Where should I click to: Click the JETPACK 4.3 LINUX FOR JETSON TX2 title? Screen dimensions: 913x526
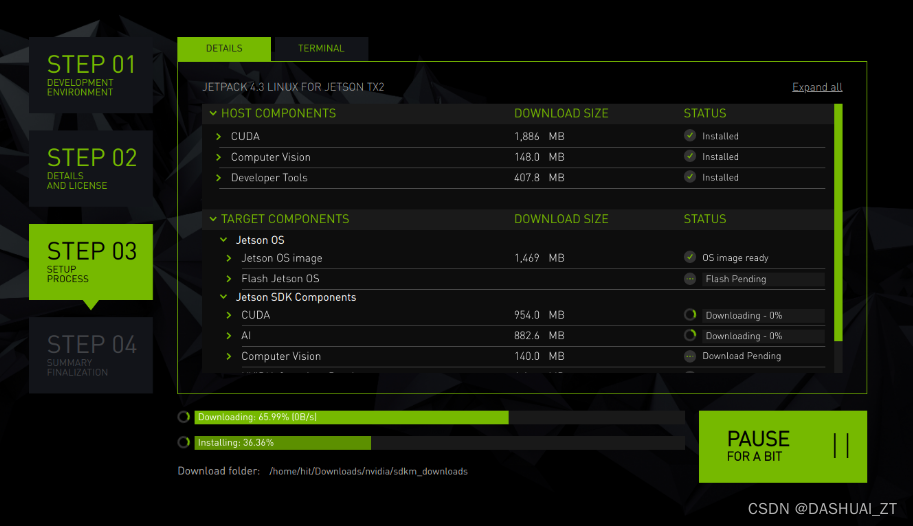[x=293, y=87]
